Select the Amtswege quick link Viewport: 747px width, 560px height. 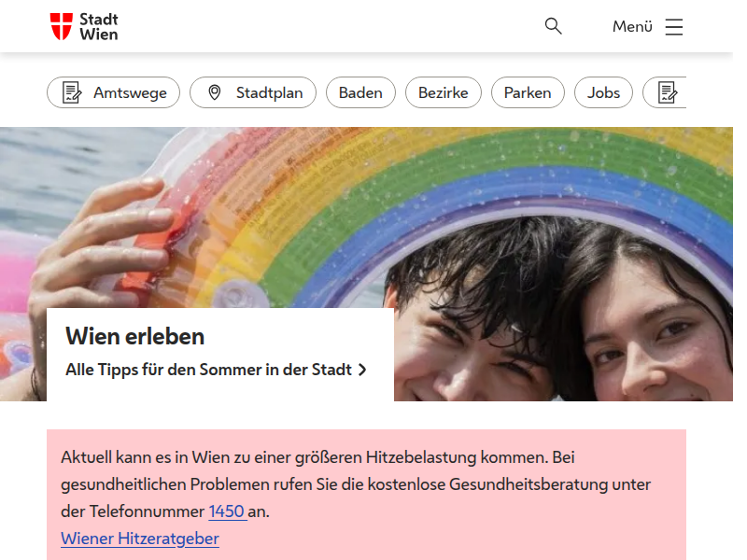pyautogui.click(x=113, y=92)
